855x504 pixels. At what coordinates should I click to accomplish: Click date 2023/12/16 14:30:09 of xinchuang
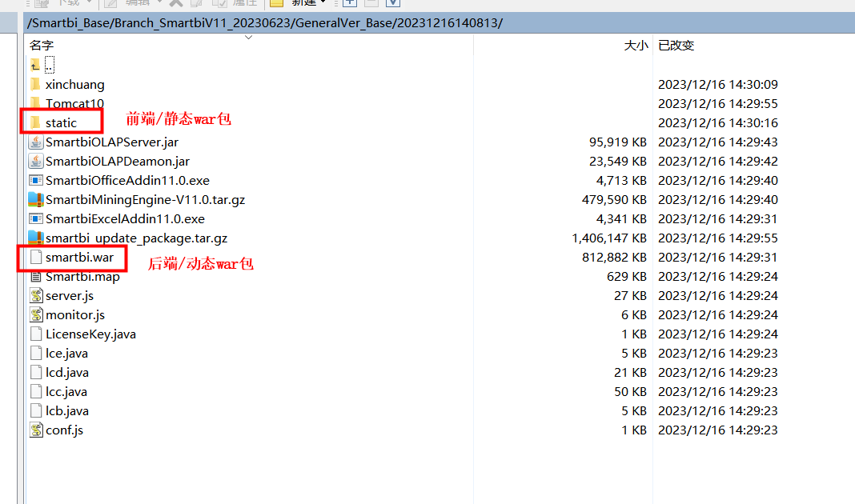pos(717,85)
